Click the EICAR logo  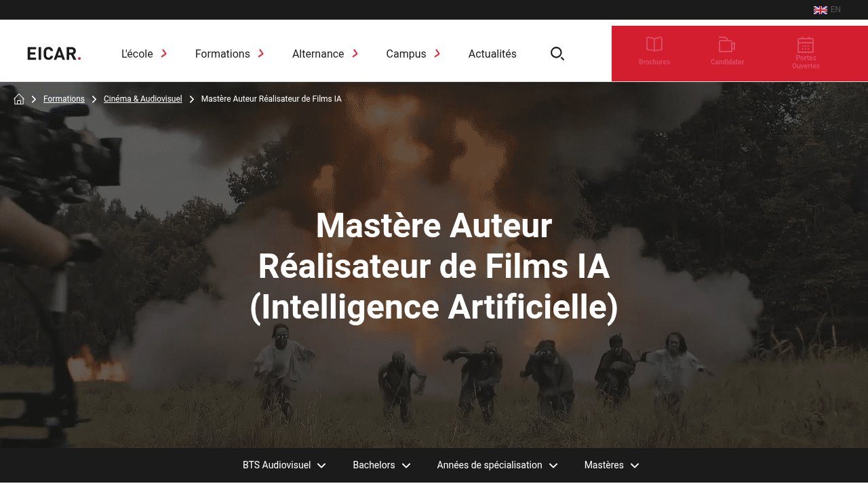coord(54,54)
